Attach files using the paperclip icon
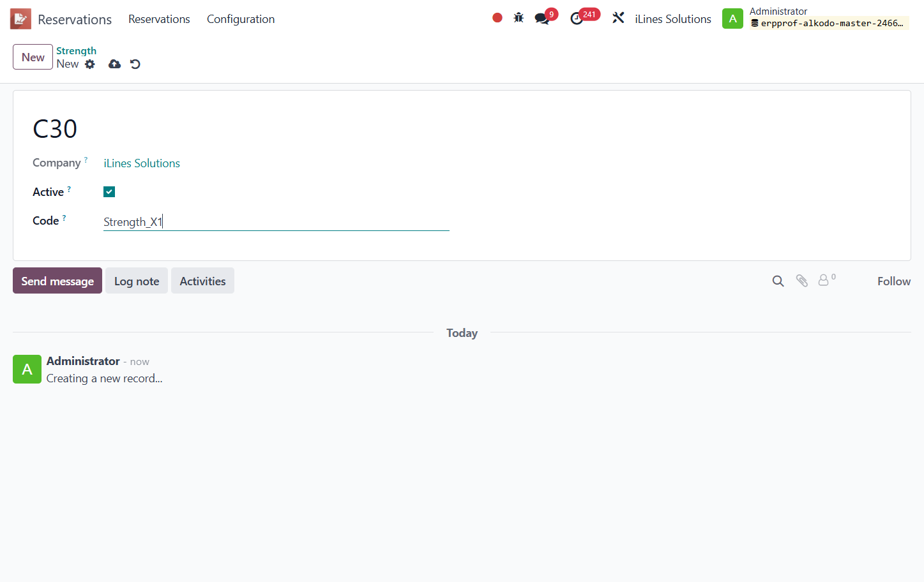The width and height of the screenshot is (924, 582). (x=802, y=281)
